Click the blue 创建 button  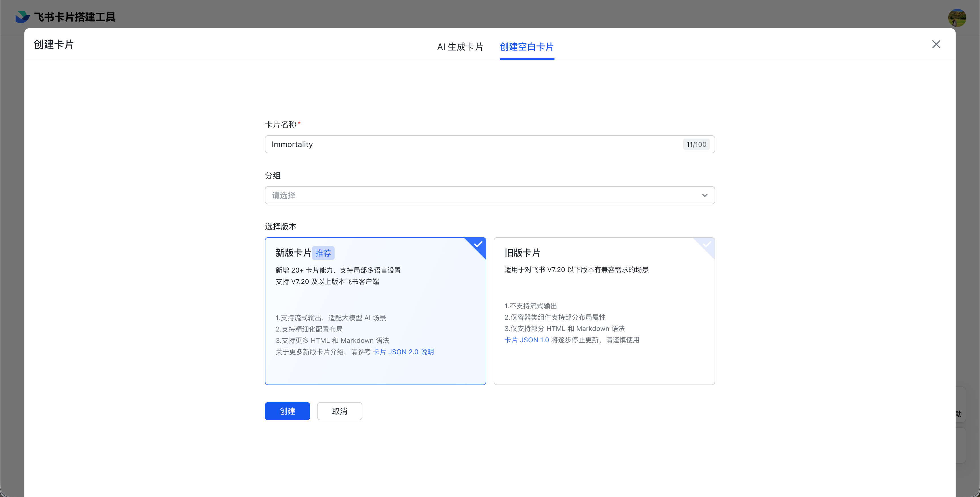click(x=287, y=411)
